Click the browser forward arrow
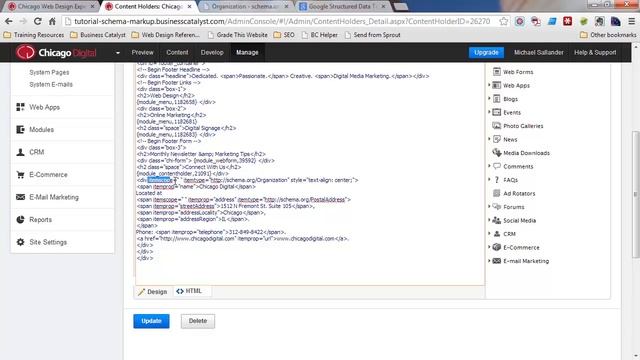640x360 pixels. (23, 21)
